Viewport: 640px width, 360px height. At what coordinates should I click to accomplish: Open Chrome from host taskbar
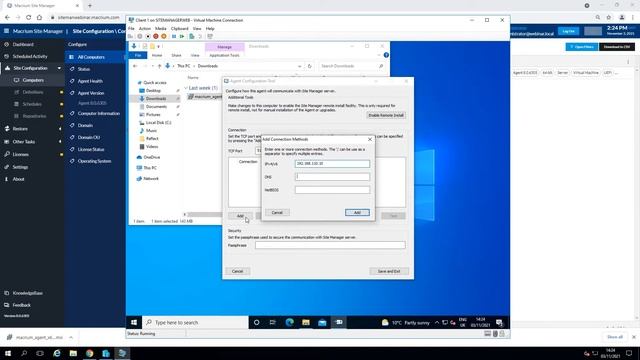89,353
